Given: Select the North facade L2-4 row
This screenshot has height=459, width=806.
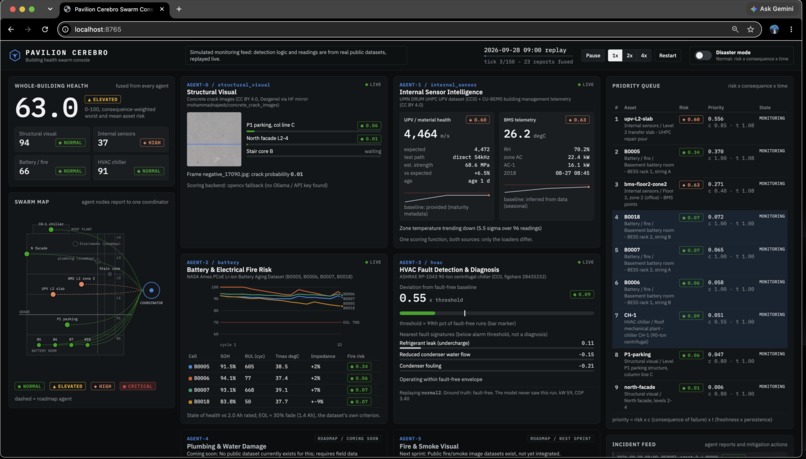Looking at the screenshot, I should coord(314,139).
